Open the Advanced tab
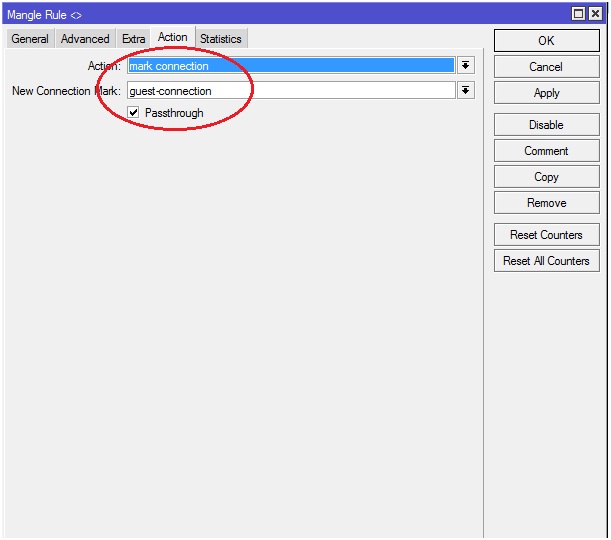The image size is (611, 540). pos(85,39)
